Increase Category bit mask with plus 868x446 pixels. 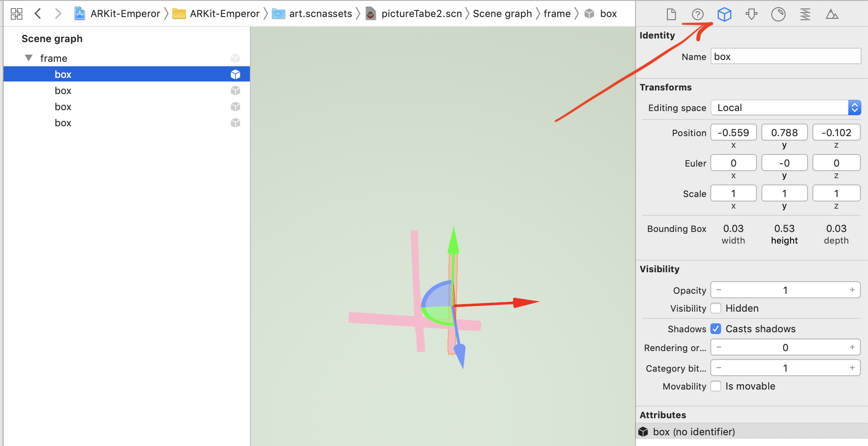point(852,368)
